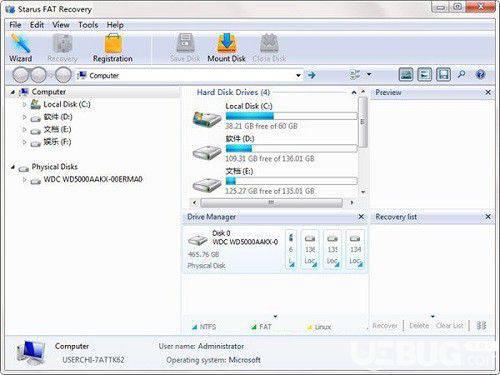
Task: Open the View menu
Action: pos(61,25)
